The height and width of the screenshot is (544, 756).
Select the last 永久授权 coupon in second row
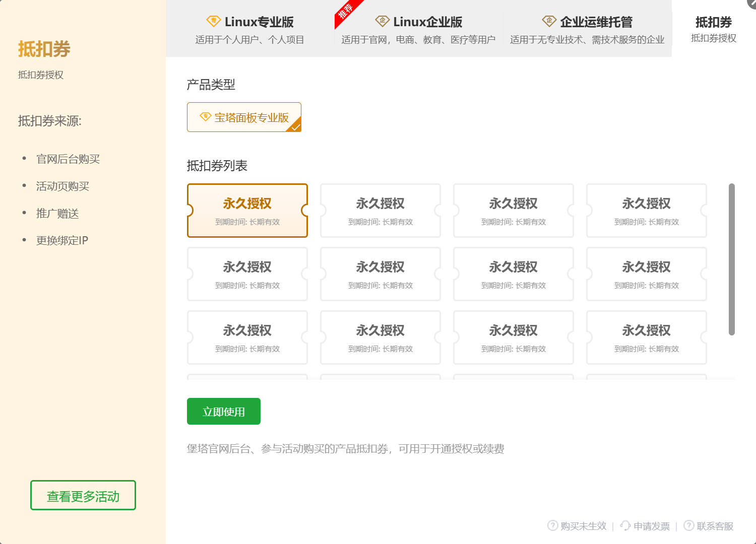tap(646, 274)
